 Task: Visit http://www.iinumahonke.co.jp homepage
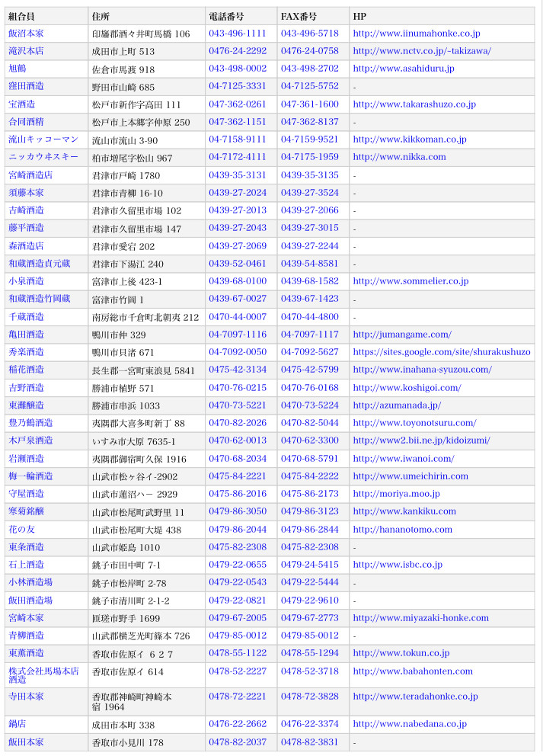pyautogui.click(x=417, y=34)
